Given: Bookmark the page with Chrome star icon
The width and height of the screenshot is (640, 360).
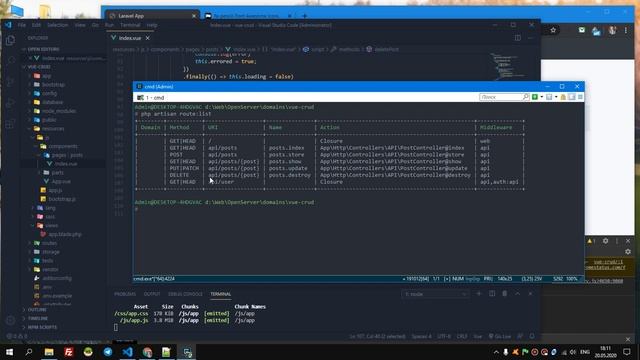Looking at the screenshot, I should pyautogui.click(x=553, y=30).
